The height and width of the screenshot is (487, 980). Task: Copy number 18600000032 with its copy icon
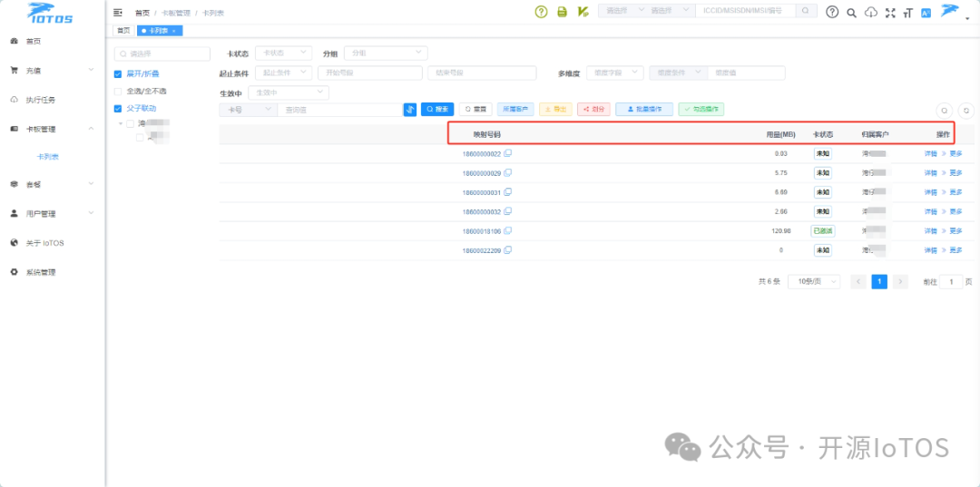508,211
